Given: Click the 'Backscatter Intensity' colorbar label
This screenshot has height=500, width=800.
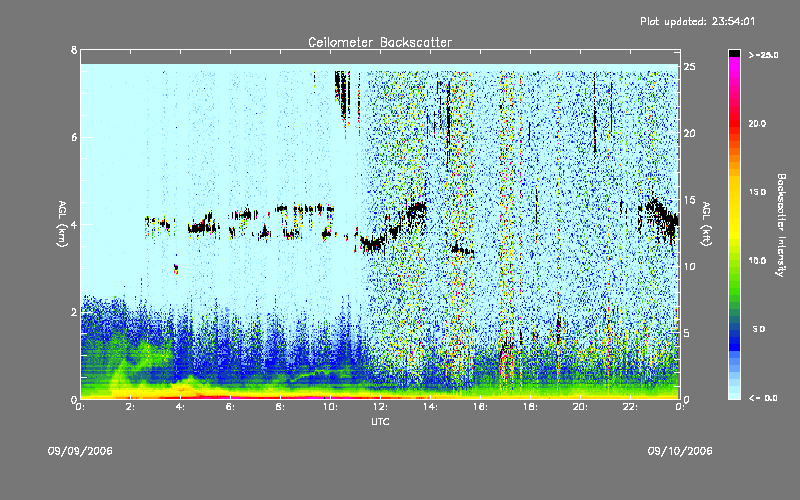Looking at the screenshot, I should click(781, 225).
